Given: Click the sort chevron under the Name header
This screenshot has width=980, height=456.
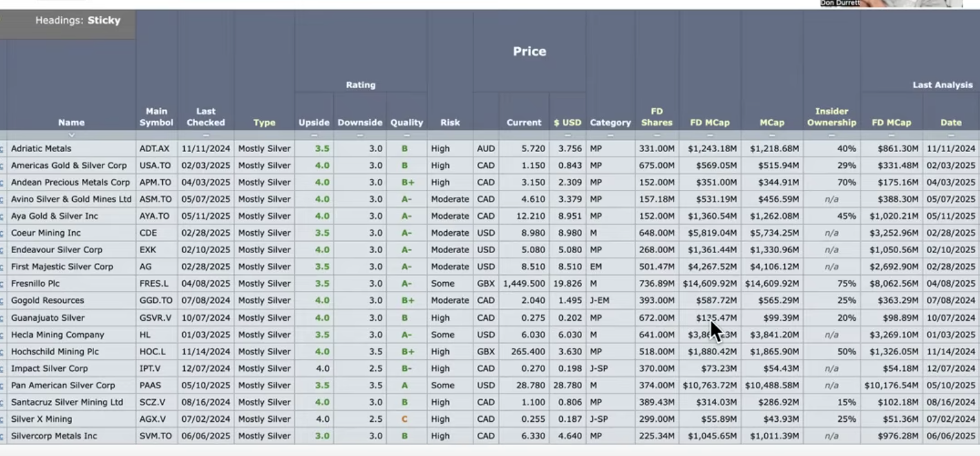Looking at the screenshot, I should point(71,135).
